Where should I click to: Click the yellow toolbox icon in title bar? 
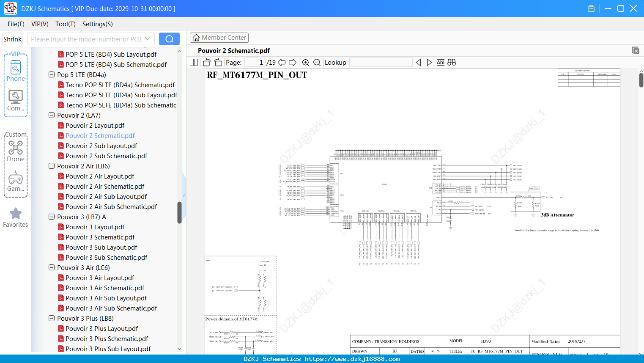[591, 8]
